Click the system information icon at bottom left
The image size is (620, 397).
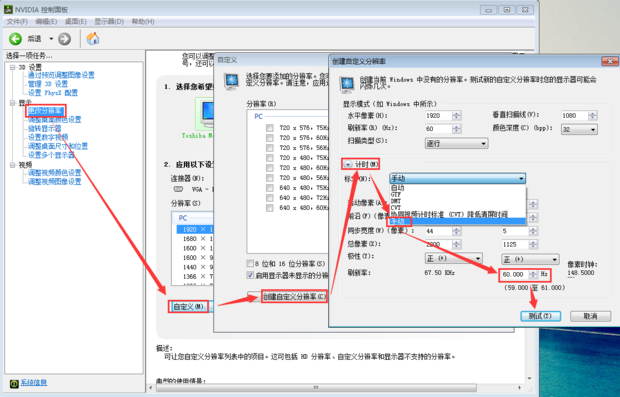click(14, 383)
